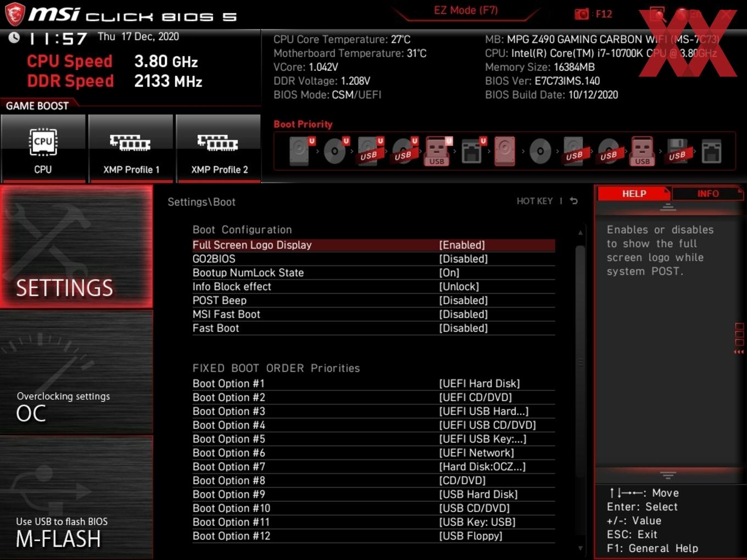This screenshot has width=747, height=560.
Task: Click the clock icon beside the time
Action: [x=14, y=37]
